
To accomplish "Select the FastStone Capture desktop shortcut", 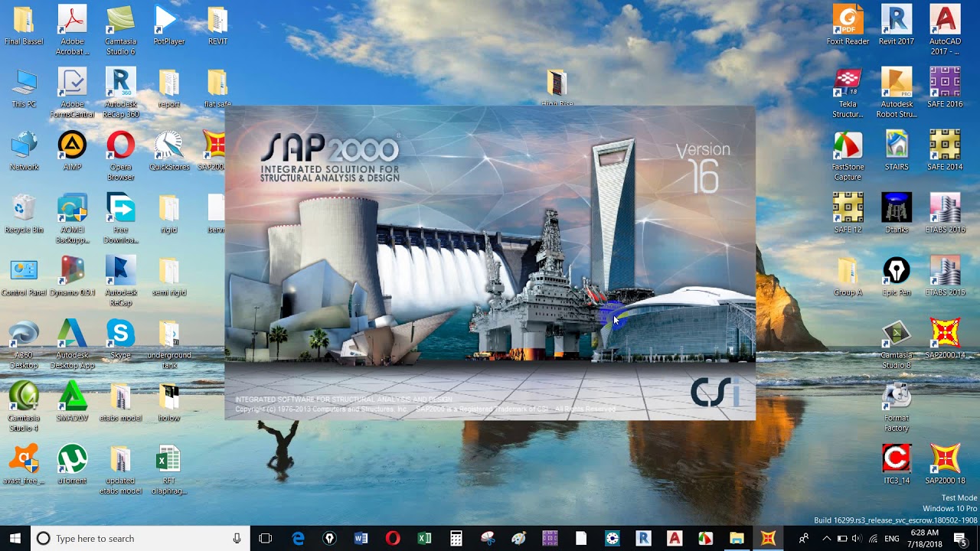I will click(x=848, y=155).
